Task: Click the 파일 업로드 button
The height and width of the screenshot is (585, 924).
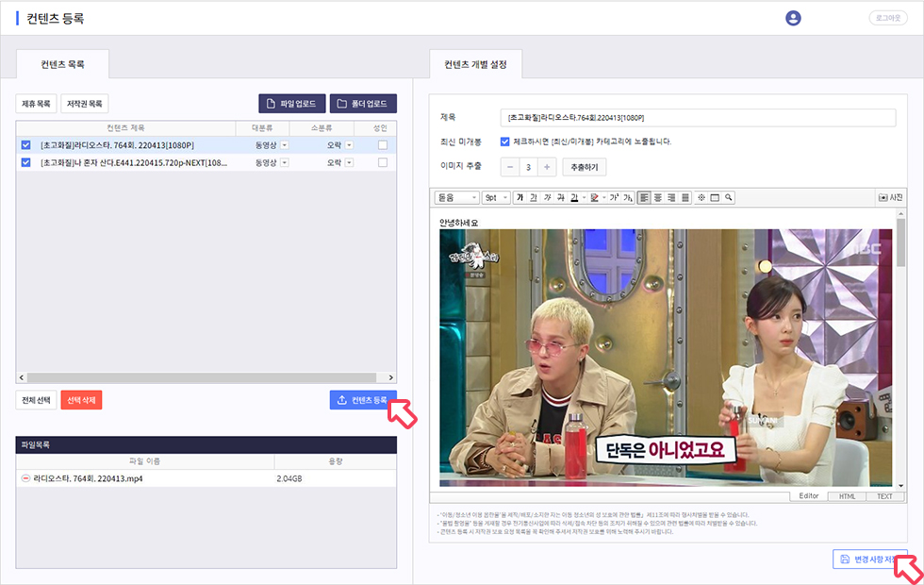Action: coord(292,103)
